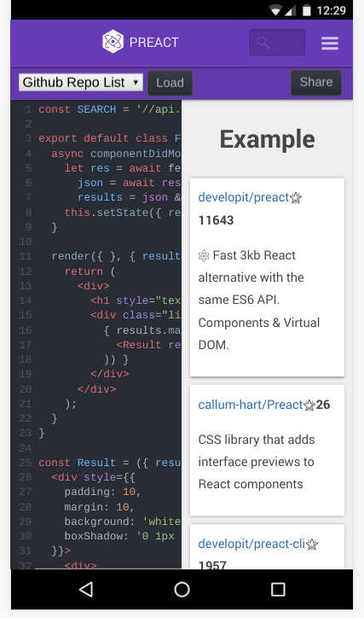Image resolution: width=364 pixels, height=618 pixels.
Task: Click 'Fast 3kb React' description text
Action: coord(254,255)
